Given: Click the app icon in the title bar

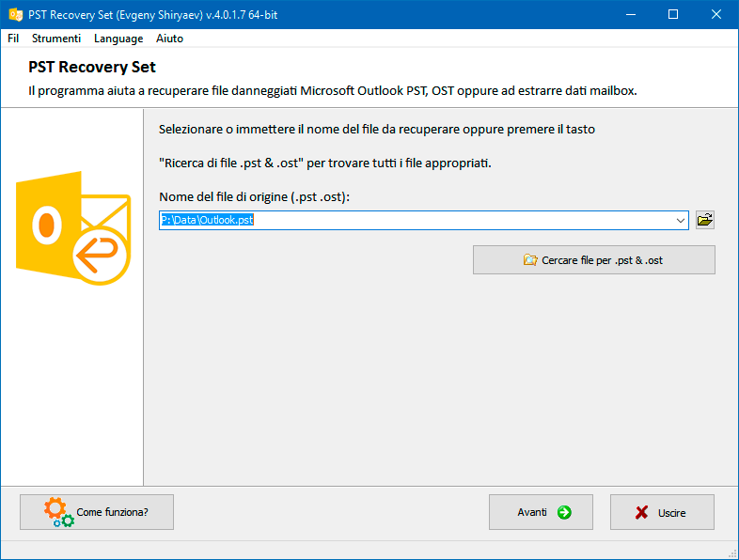Looking at the screenshot, I should click(16, 15).
